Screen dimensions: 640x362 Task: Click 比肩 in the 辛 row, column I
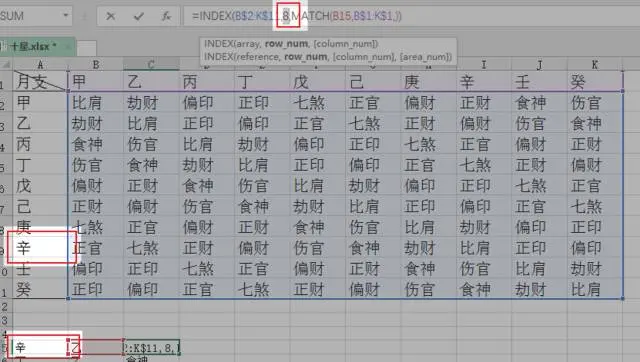pyautogui.click(x=484, y=248)
